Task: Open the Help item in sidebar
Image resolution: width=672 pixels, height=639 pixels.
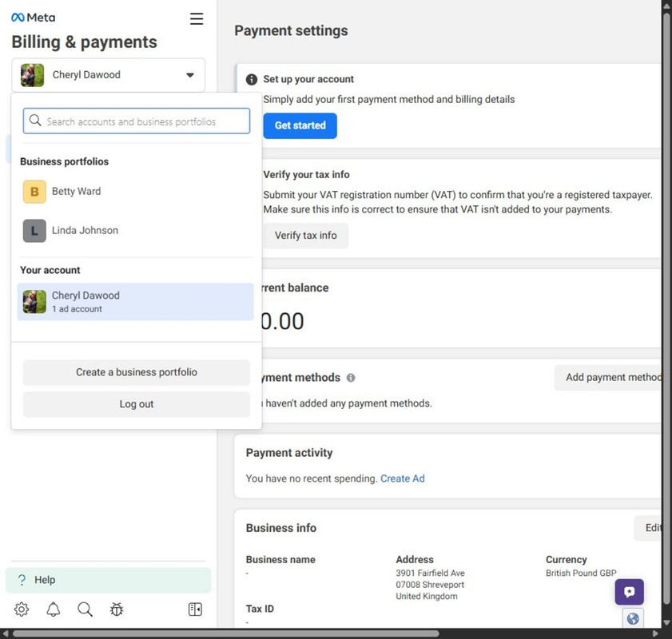Action: click(x=109, y=580)
